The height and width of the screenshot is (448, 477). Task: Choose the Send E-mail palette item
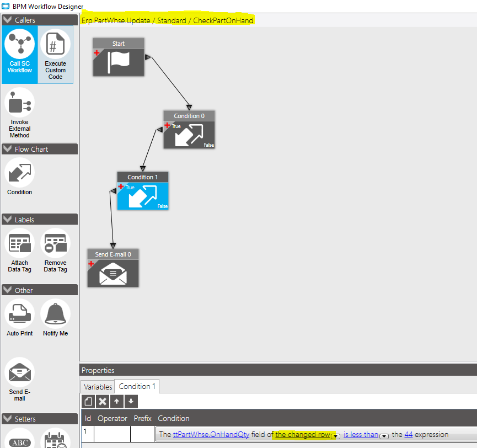[20, 380]
